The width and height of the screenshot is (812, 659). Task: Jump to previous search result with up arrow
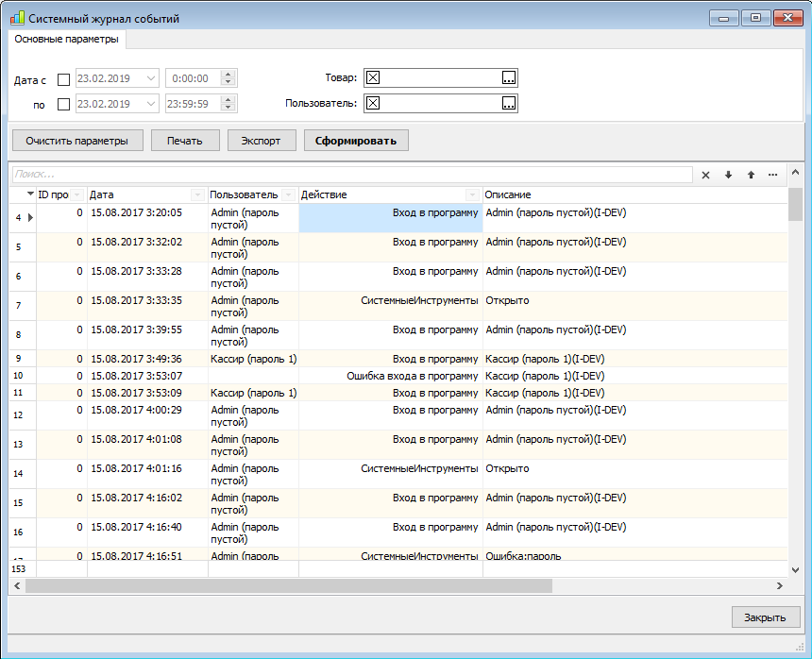[751, 175]
